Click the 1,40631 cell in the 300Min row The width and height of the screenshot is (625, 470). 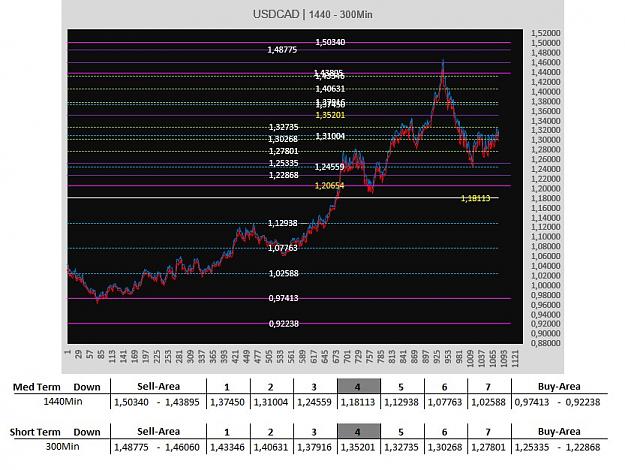[x=271, y=447]
